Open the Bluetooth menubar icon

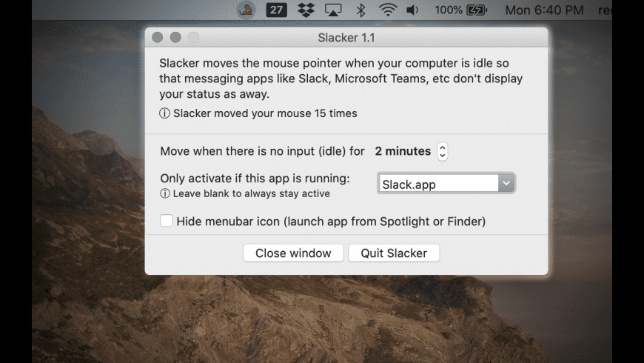(x=360, y=10)
